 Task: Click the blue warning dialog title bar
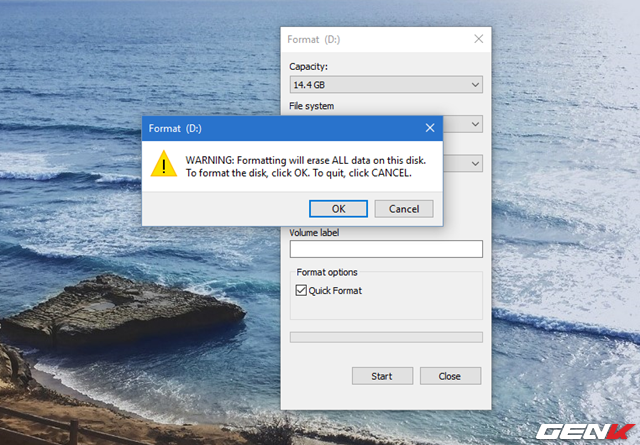tap(292, 128)
